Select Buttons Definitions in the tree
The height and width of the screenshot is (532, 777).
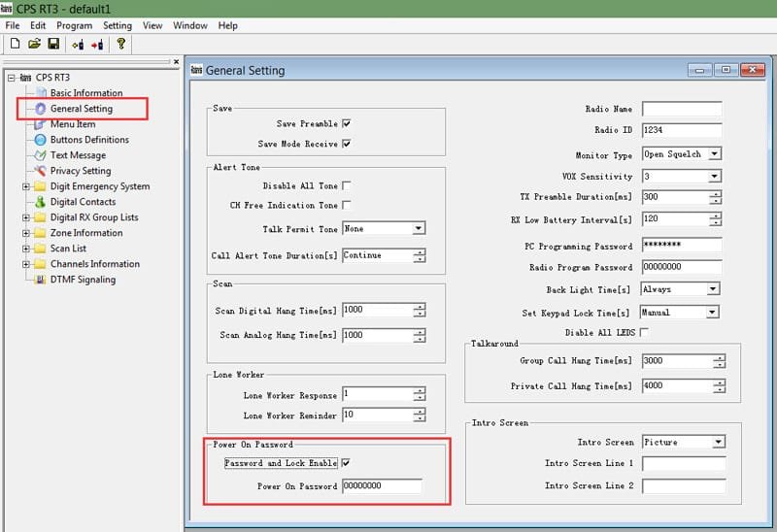tap(89, 140)
